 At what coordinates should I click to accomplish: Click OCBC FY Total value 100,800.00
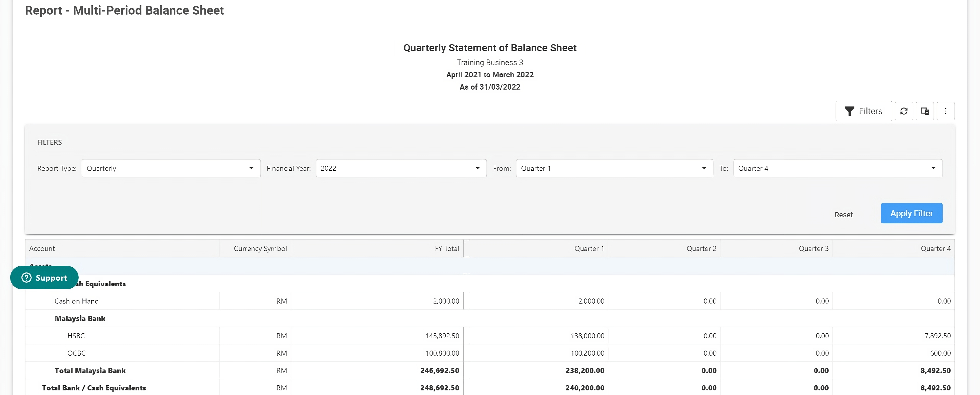(442, 353)
